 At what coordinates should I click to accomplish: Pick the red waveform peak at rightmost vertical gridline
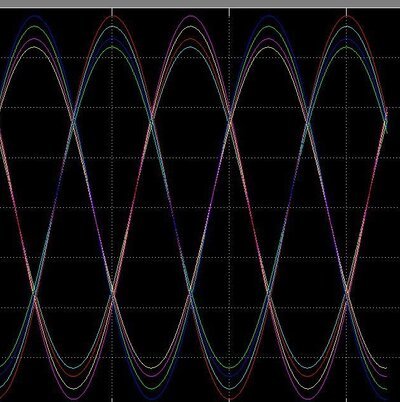click(347, 16)
